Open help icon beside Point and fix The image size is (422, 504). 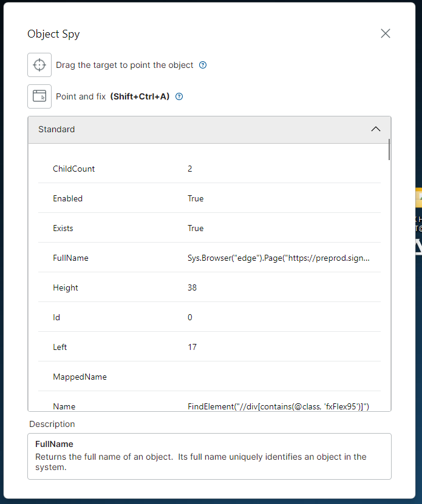[x=179, y=96]
